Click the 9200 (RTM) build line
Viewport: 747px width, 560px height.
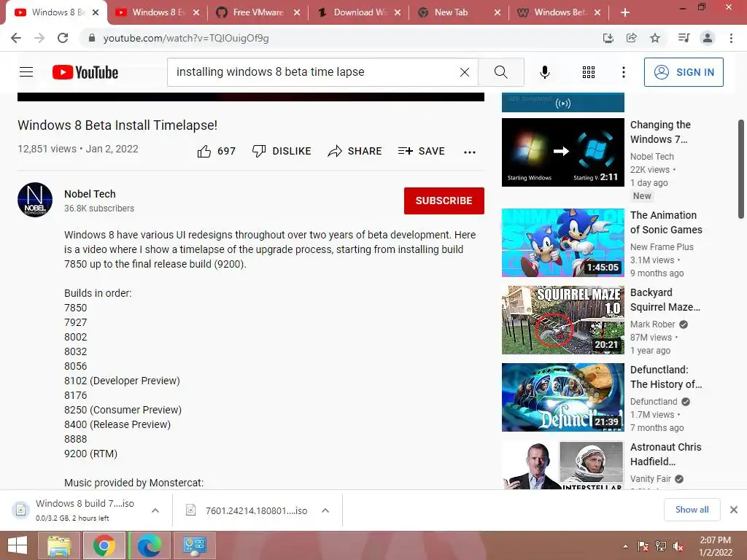tap(90, 454)
